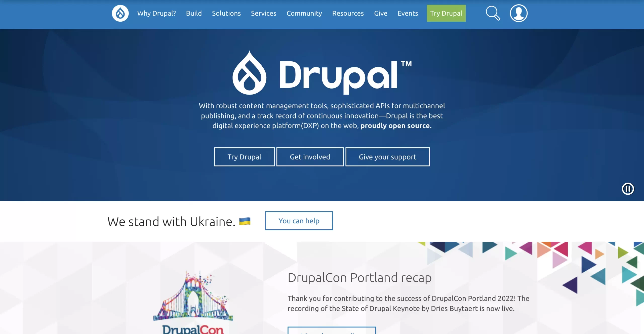This screenshot has height=334, width=644.
Task: Click the You can help button
Action: point(299,221)
